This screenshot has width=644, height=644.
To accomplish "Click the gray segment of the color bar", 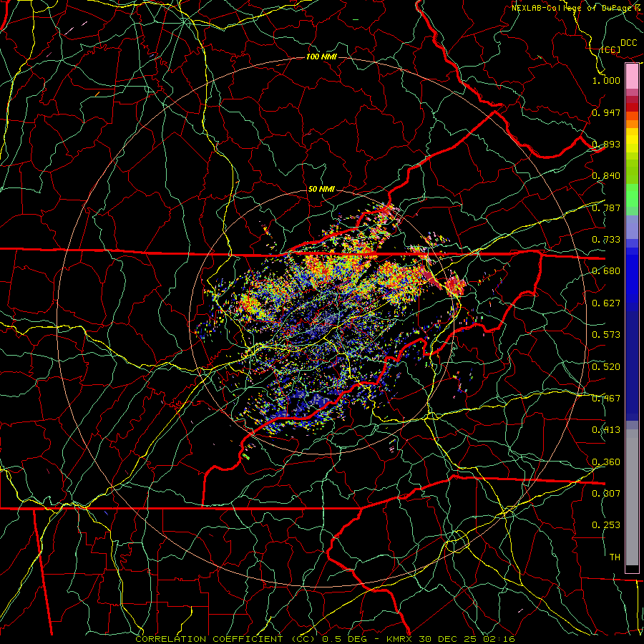I will click(x=632, y=497).
